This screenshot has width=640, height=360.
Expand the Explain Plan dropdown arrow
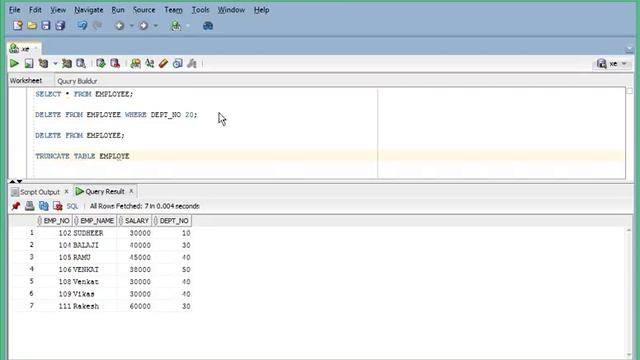55,63
